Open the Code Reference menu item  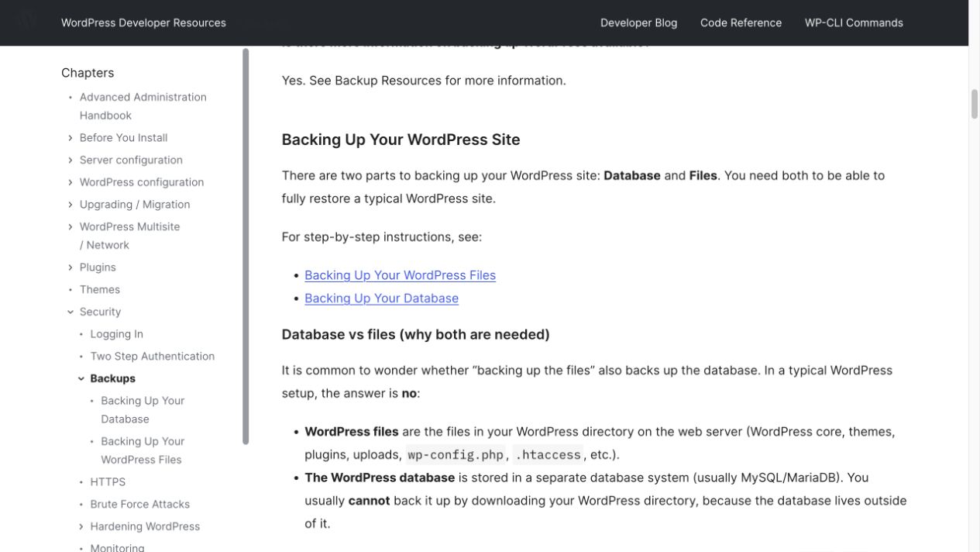(x=741, y=22)
